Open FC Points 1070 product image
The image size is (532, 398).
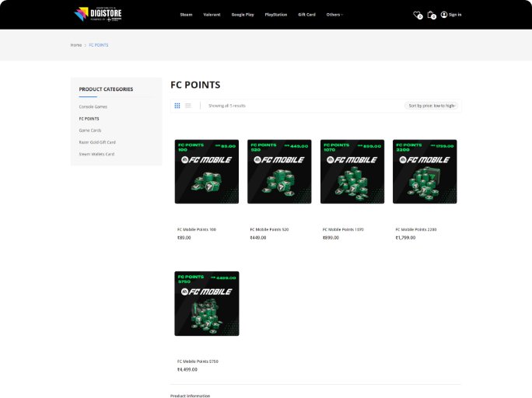point(352,172)
